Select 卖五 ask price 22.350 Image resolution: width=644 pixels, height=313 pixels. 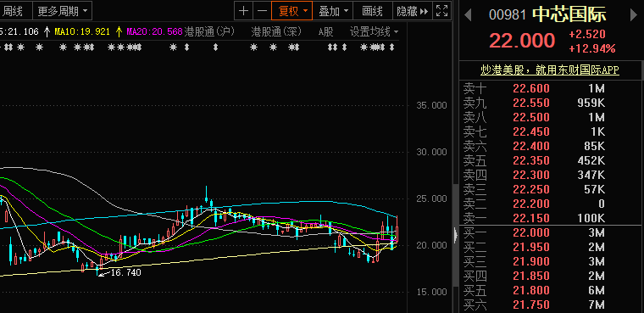coord(531,160)
